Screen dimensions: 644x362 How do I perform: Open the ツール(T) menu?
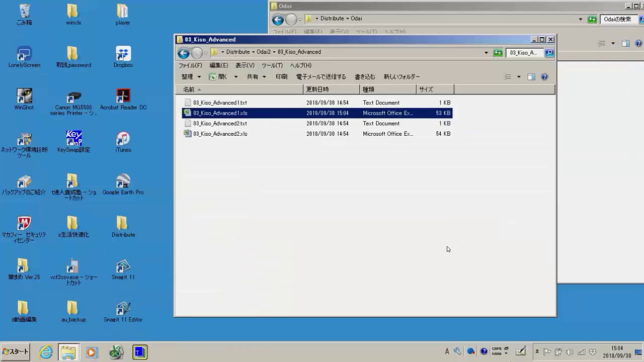coord(272,65)
